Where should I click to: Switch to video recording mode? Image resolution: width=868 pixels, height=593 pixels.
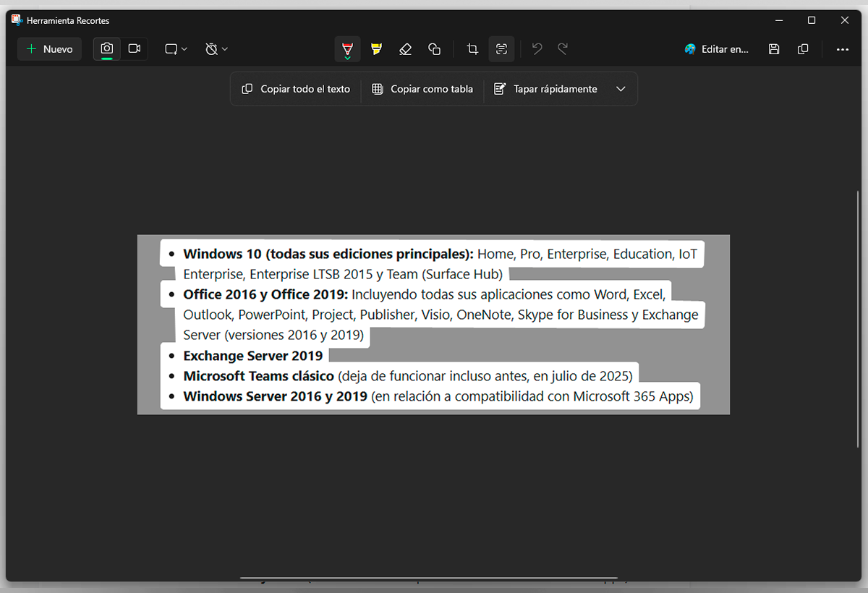click(x=135, y=49)
